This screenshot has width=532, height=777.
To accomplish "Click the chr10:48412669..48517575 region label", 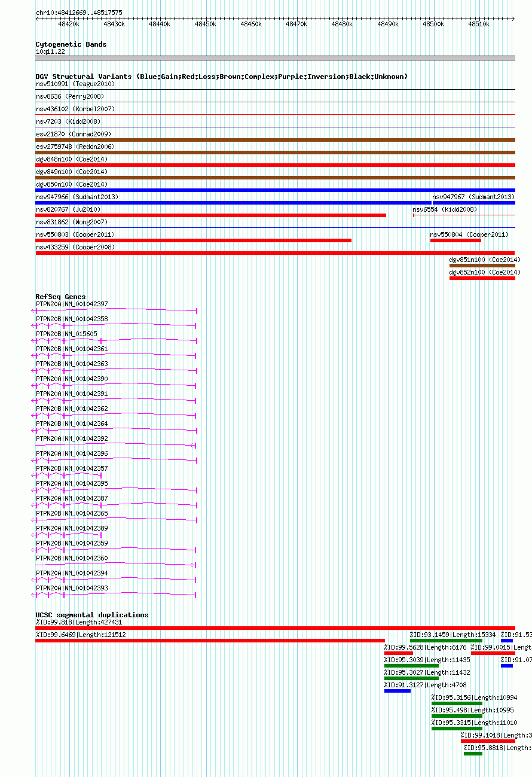I will (79, 13).
